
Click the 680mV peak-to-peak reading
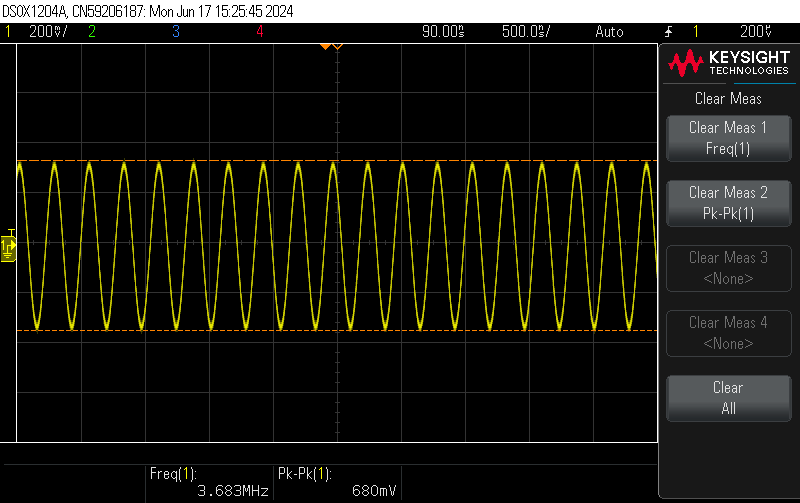click(x=374, y=491)
